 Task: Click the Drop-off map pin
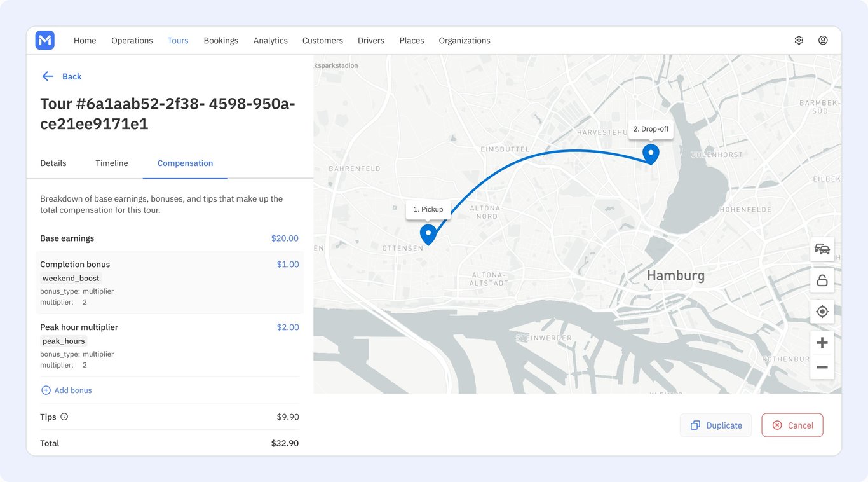click(x=651, y=154)
